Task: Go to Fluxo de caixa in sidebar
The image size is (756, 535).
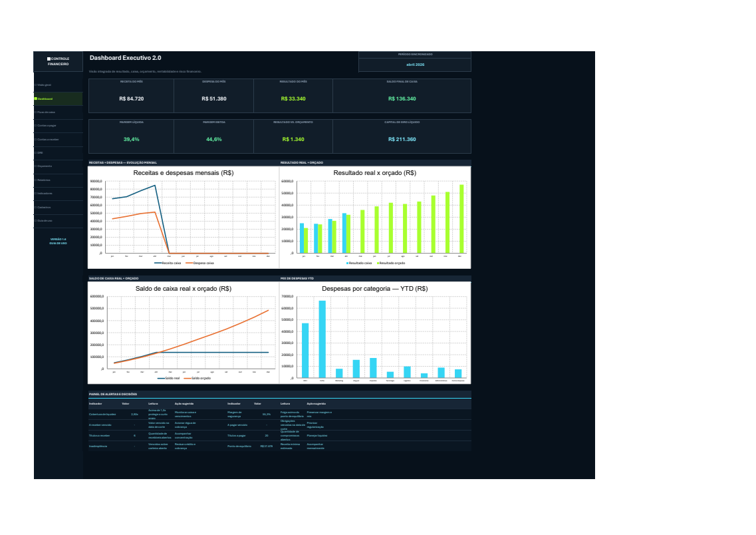Action: [x=58, y=112]
